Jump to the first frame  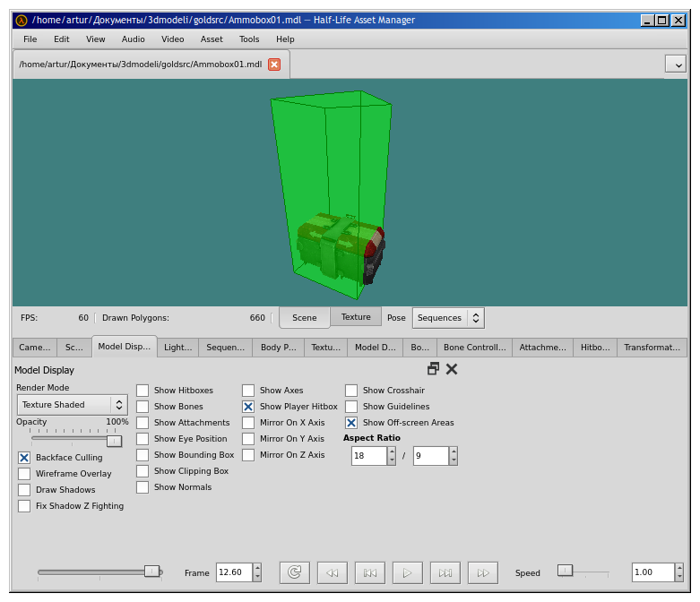coord(370,572)
